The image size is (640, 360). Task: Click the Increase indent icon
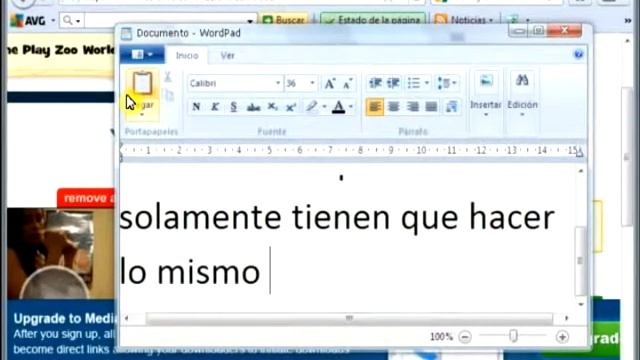[393, 83]
